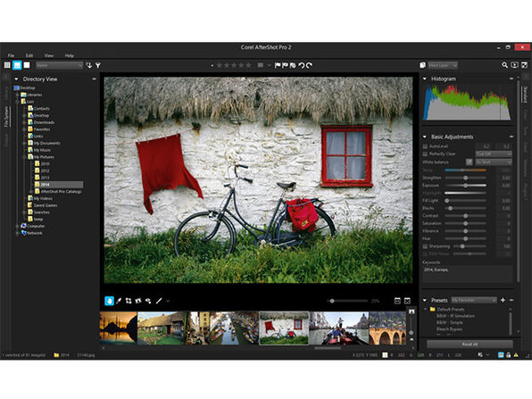The width and height of the screenshot is (532, 399).
Task: Rotate image clockwise using toolbar arrow
Action: click(x=309, y=65)
